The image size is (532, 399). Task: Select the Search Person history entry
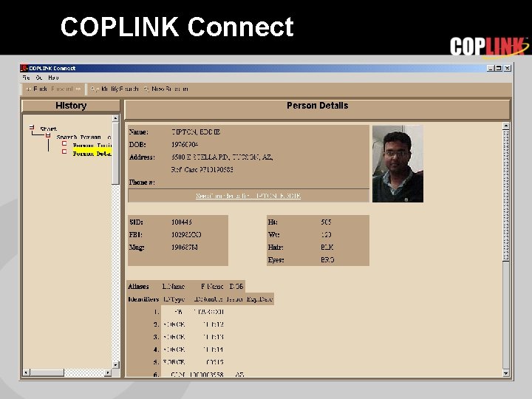pos(83,137)
